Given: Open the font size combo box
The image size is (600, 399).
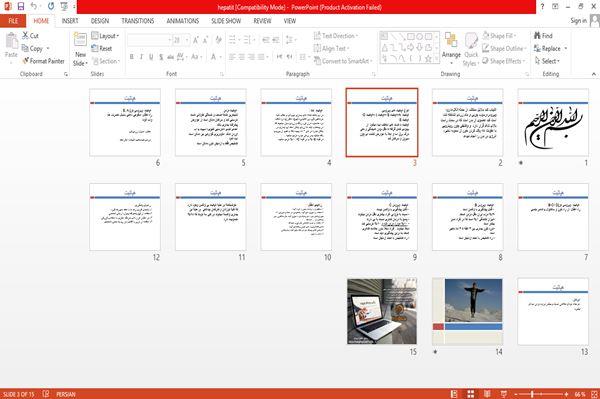Looking at the screenshot, I should pyautogui.click(x=181, y=40).
